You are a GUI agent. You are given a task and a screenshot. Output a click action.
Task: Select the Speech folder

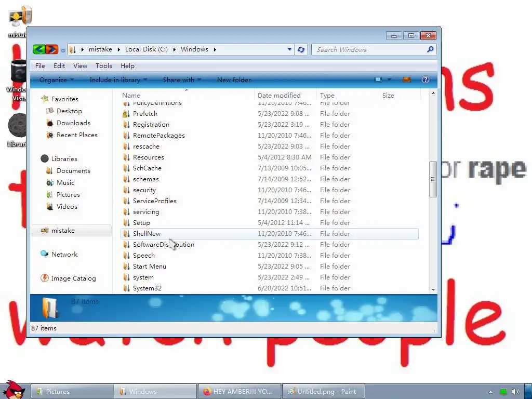point(270,255)
